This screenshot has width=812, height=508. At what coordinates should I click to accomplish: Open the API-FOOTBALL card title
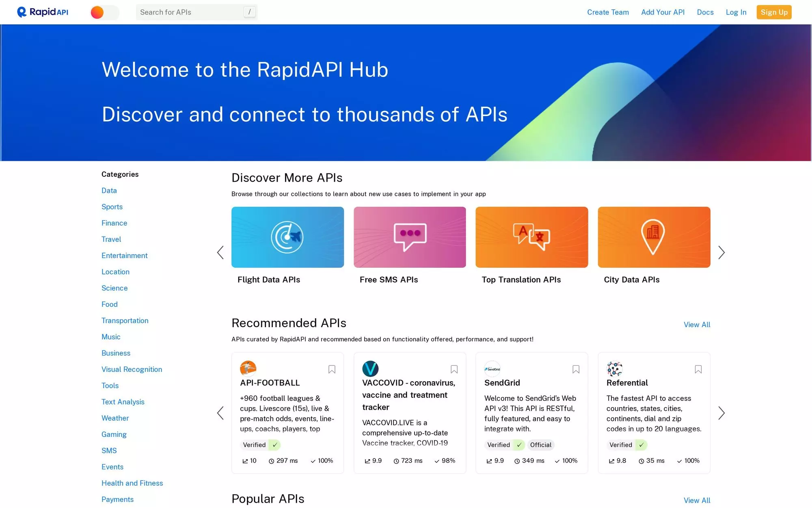click(270, 383)
